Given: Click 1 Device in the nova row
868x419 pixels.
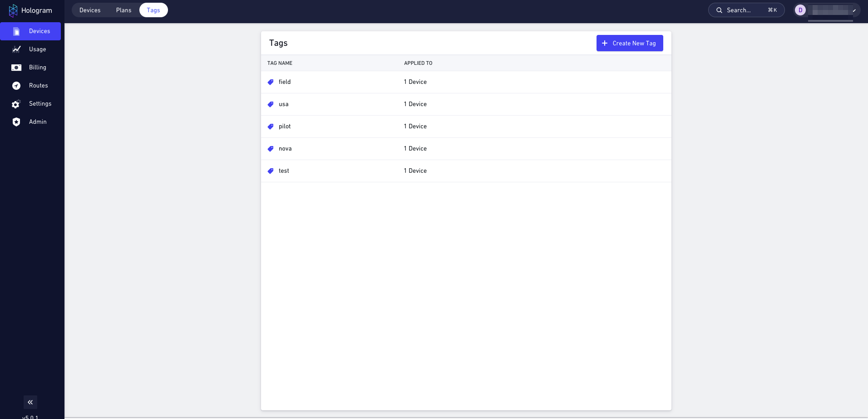Looking at the screenshot, I should coord(415,149).
